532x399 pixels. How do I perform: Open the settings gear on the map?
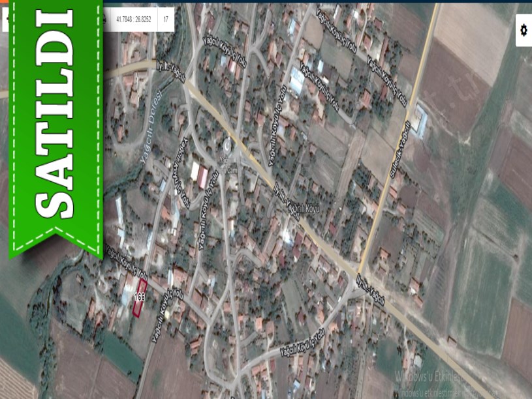click(523, 31)
